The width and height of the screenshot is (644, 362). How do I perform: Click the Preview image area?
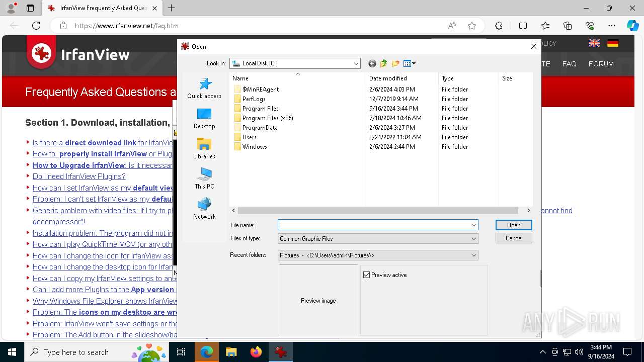318,301
